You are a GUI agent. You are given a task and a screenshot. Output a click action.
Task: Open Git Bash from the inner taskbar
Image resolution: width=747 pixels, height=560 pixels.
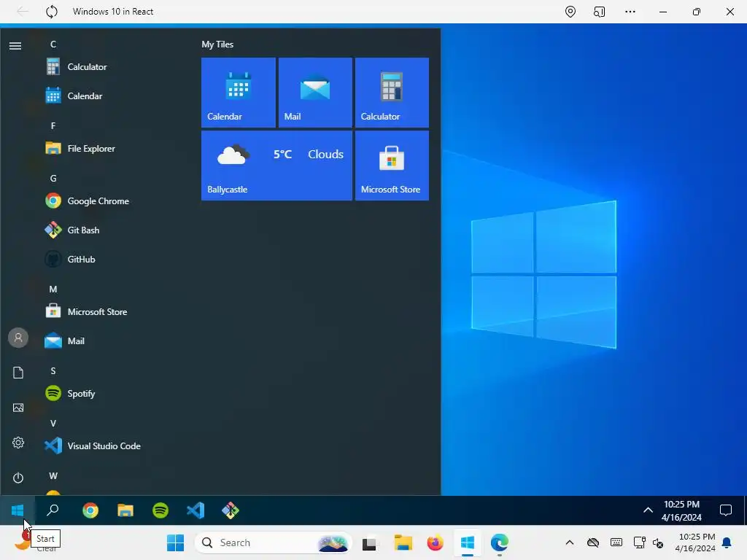coord(231,510)
